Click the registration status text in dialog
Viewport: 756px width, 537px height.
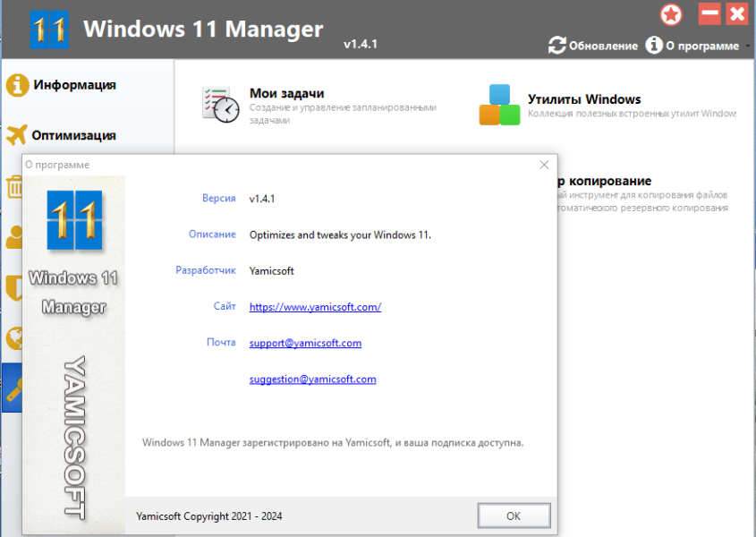click(x=333, y=442)
